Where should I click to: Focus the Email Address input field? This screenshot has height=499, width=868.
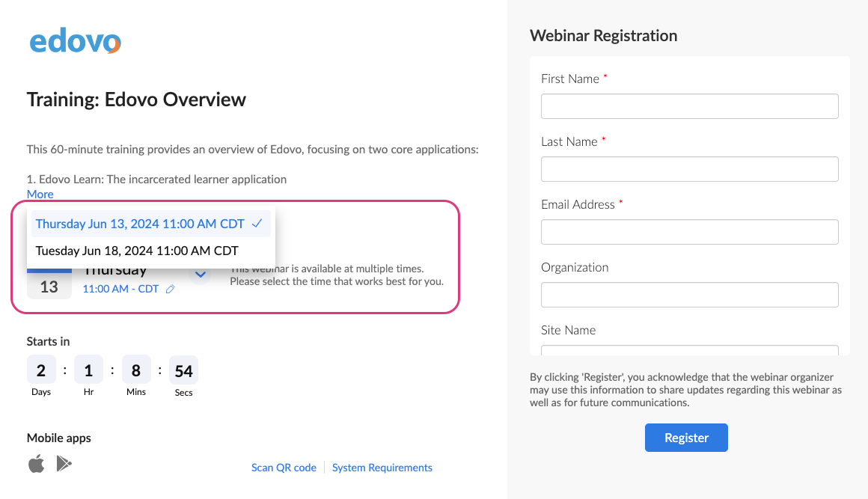pyautogui.click(x=689, y=232)
